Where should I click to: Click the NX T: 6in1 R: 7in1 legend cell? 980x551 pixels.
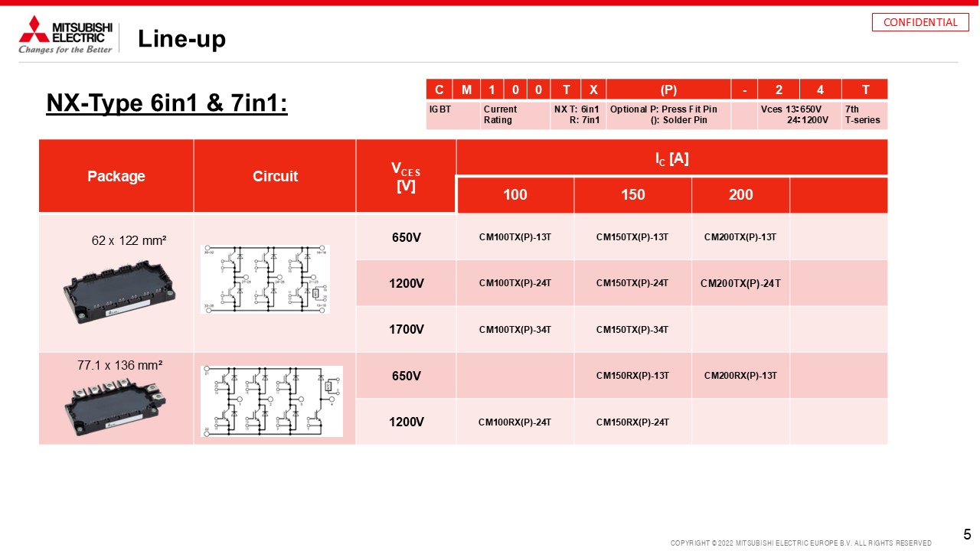[578, 115]
